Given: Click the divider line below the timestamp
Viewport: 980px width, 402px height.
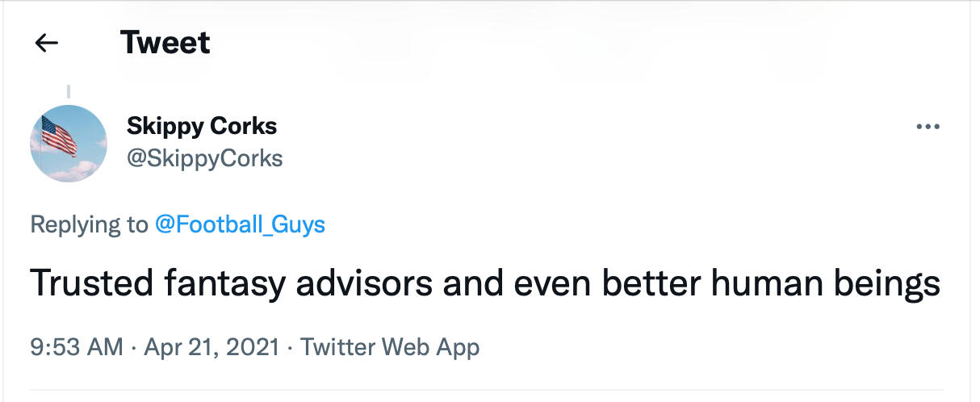Looking at the screenshot, I should coord(484,391).
